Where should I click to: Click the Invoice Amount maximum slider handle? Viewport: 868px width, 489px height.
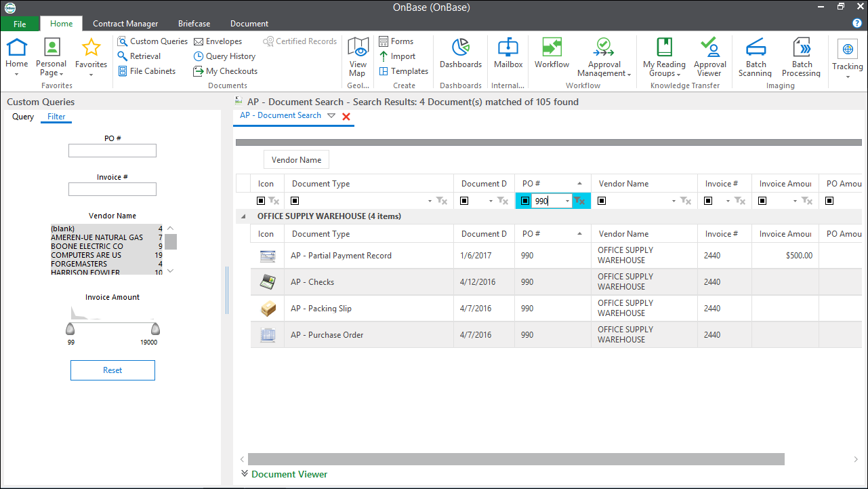(x=156, y=330)
